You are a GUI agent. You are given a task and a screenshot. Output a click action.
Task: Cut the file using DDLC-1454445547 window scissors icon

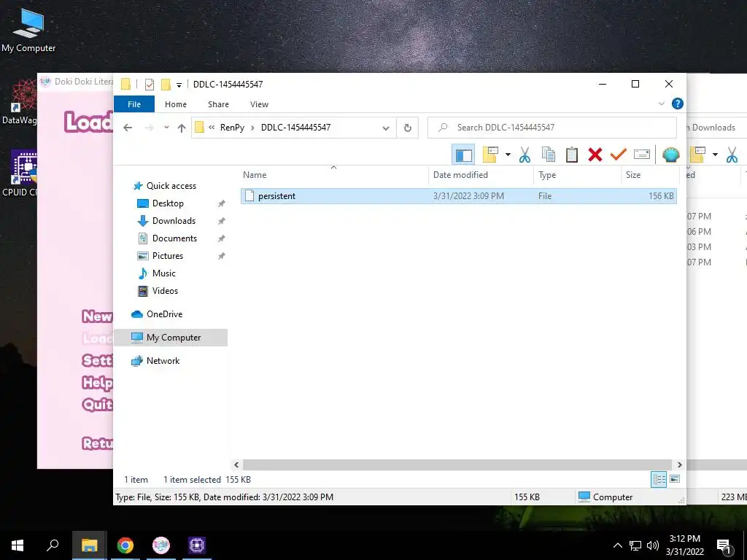click(x=525, y=155)
